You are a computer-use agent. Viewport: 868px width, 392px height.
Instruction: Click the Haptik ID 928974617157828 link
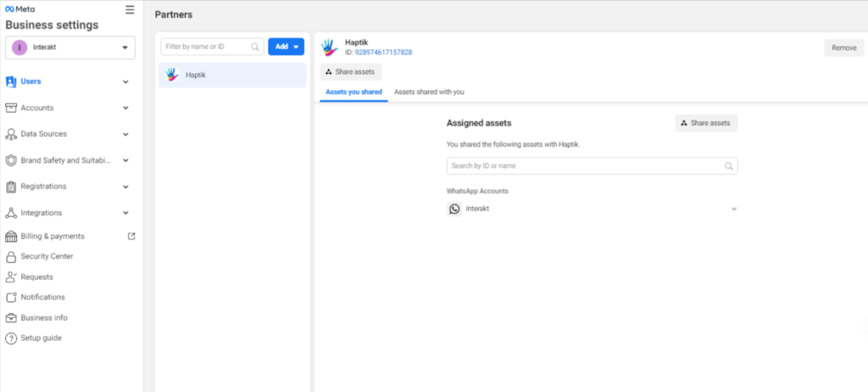(x=383, y=53)
